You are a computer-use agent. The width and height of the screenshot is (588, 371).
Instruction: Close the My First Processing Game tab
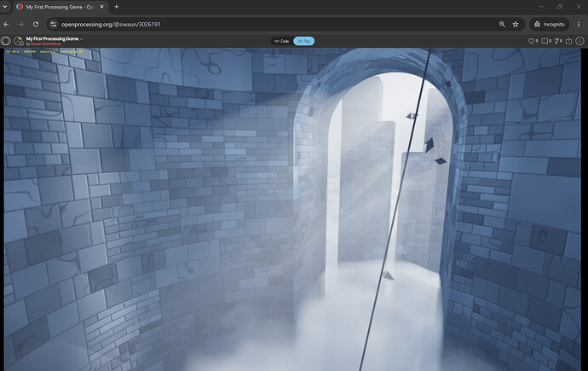point(101,7)
